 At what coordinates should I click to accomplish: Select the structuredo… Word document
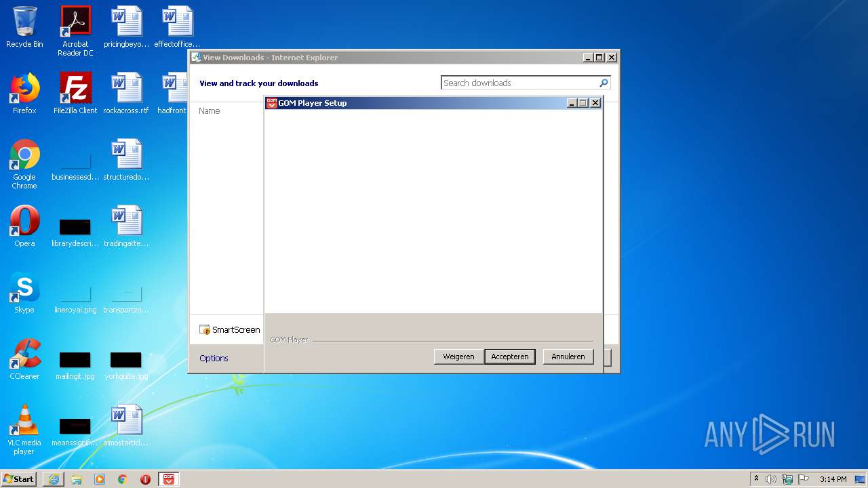coord(127,160)
